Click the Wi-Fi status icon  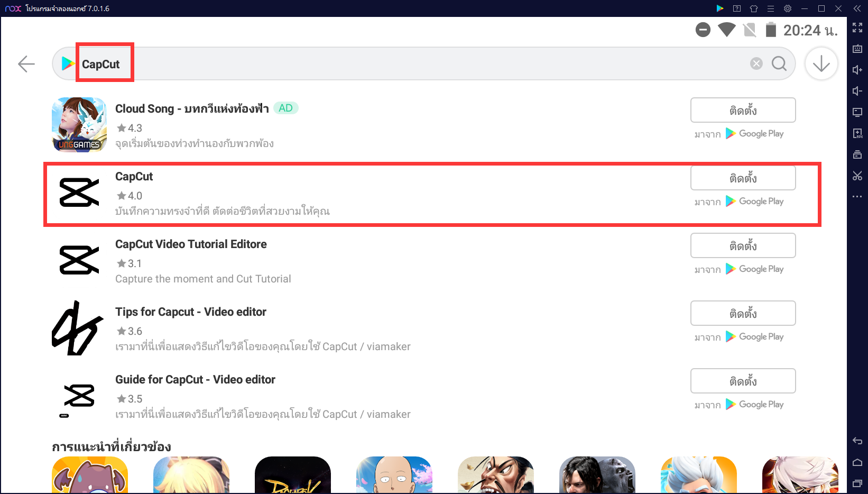pyautogui.click(x=727, y=30)
